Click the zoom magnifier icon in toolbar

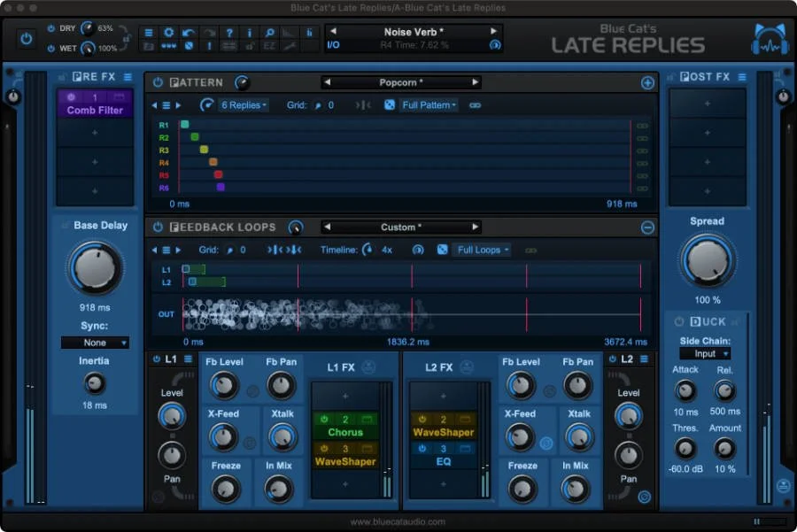point(269,33)
